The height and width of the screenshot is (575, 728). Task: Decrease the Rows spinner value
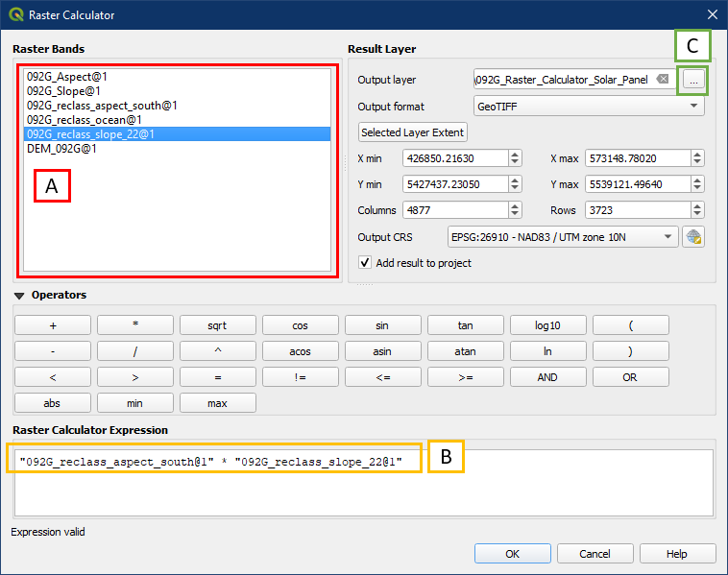point(697,214)
